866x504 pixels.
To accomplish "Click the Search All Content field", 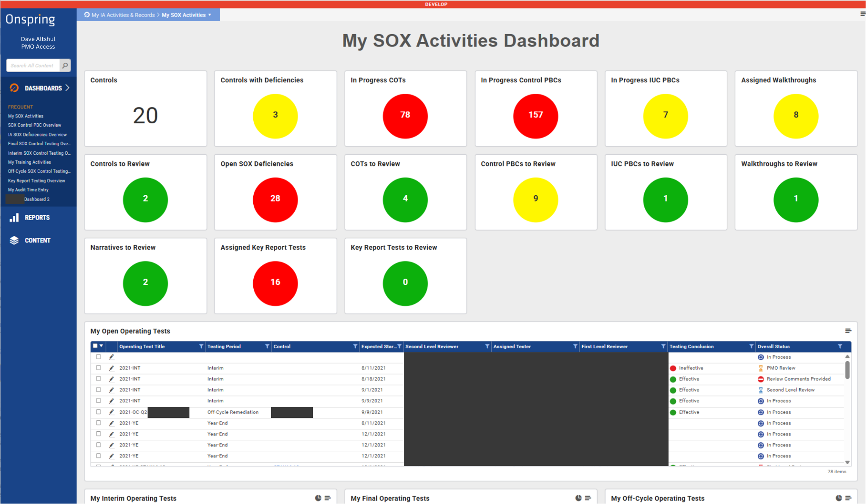I will (33, 65).
